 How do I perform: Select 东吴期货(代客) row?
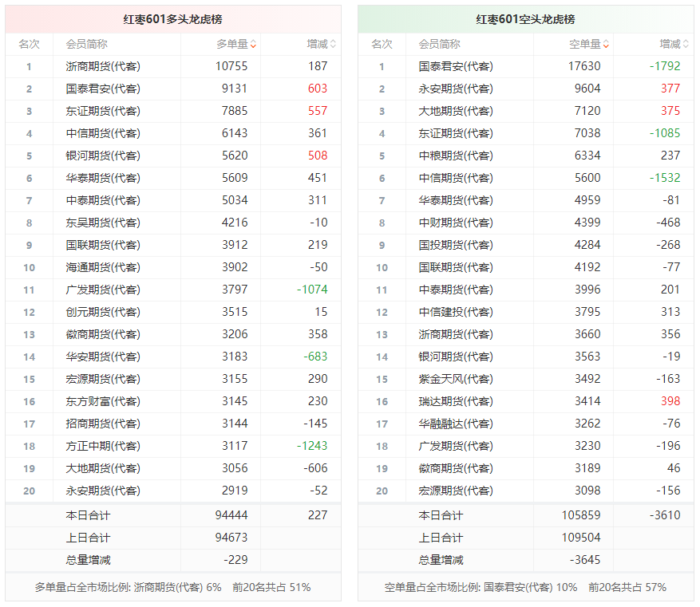click(173, 223)
